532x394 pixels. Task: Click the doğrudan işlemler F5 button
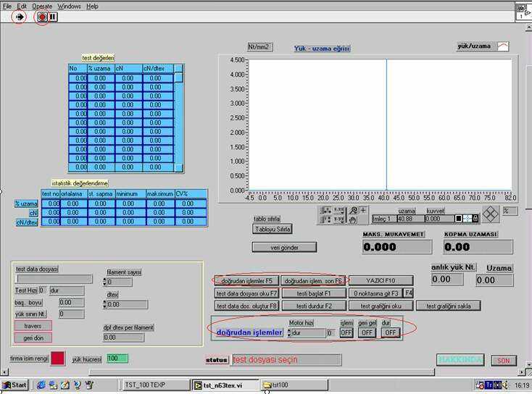(246, 281)
